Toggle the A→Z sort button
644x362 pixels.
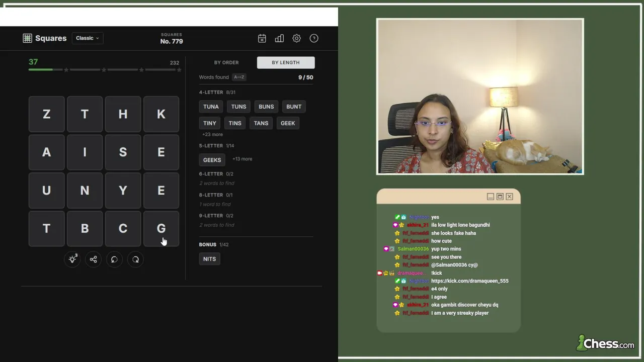click(239, 77)
